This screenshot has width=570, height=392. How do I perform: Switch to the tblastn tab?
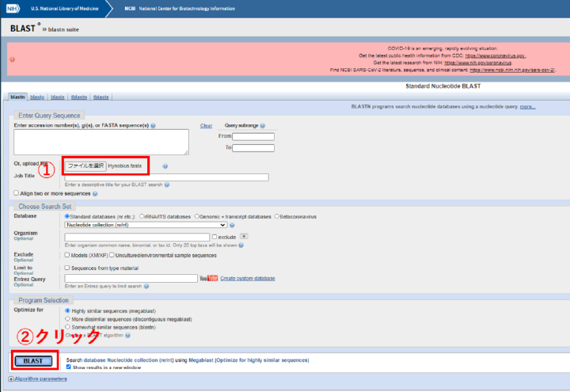(78, 97)
